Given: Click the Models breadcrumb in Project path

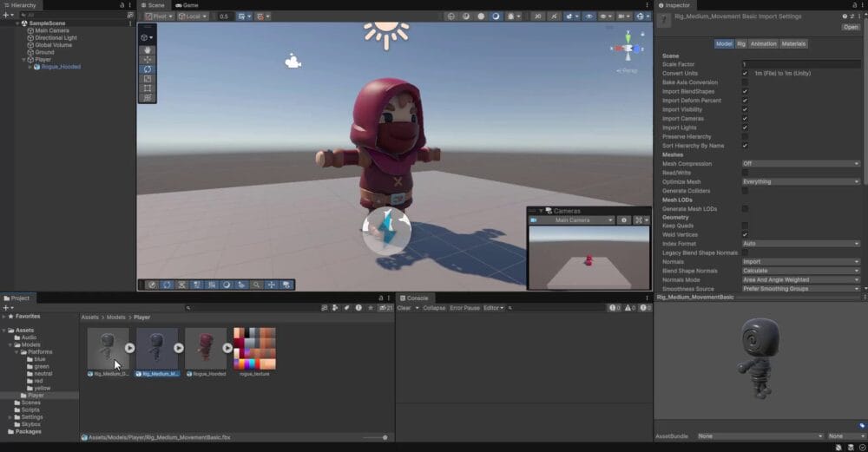Looking at the screenshot, I should coord(115,318).
